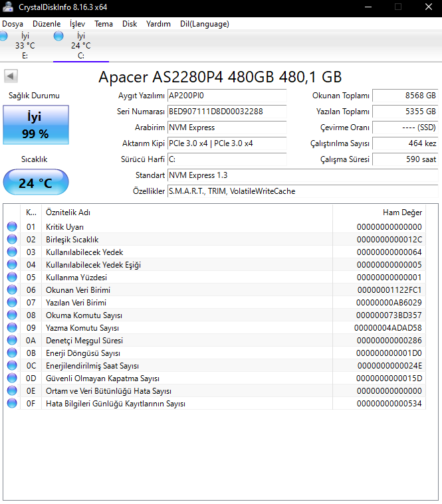Click the Çalıştırılma Sayısı value 464 kez
The width and height of the screenshot is (442, 504).
(x=405, y=143)
